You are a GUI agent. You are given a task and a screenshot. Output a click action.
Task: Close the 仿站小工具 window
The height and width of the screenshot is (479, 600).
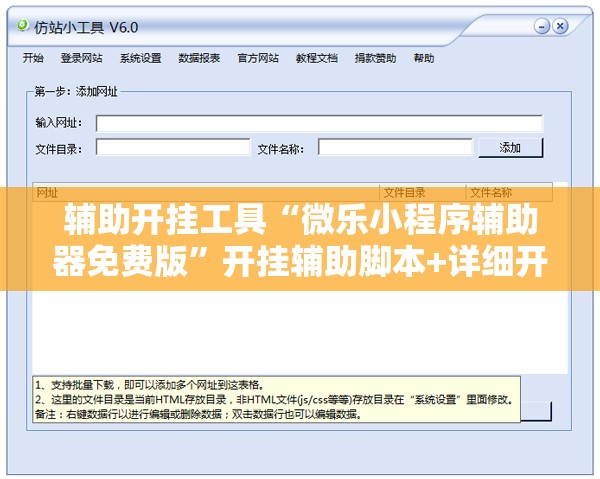coord(560,26)
